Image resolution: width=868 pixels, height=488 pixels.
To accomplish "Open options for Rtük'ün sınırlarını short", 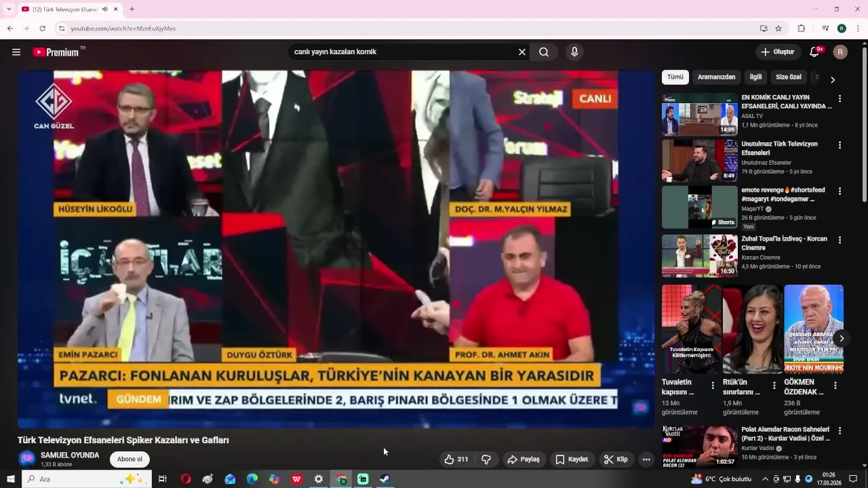I will [774, 386].
